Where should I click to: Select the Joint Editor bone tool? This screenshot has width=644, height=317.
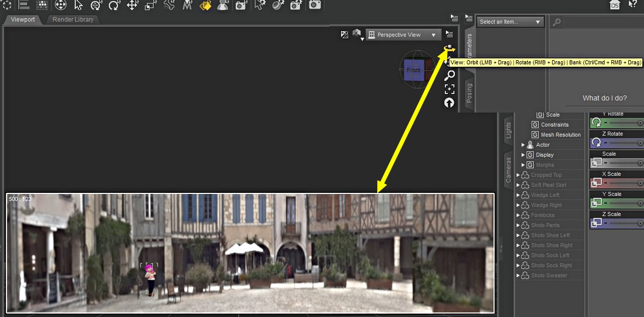(169, 5)
